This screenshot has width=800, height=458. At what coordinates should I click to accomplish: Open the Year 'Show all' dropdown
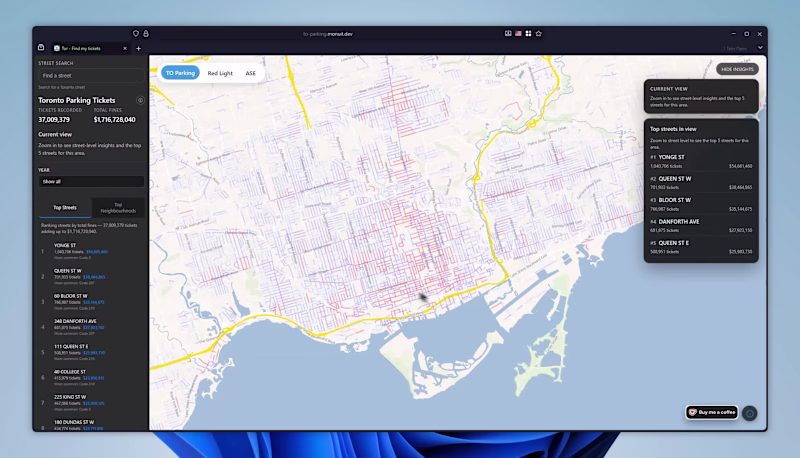click(91, 182)
